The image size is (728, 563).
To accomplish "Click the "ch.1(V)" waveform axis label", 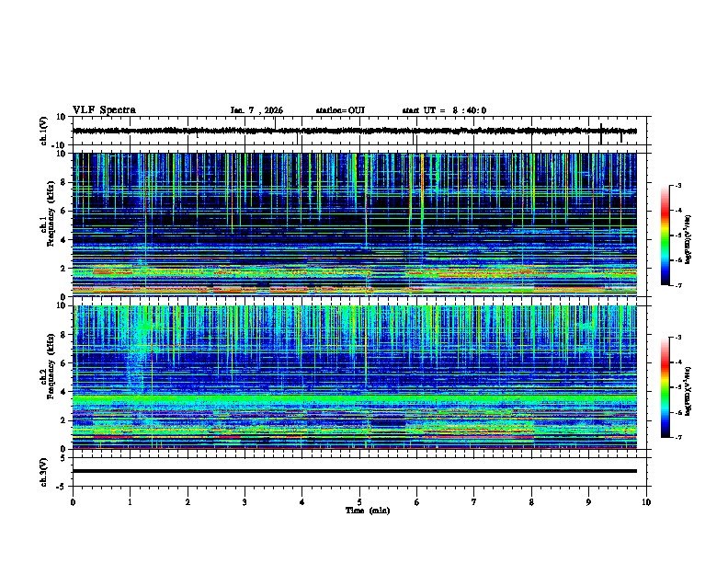I will (x=44, y=131).
